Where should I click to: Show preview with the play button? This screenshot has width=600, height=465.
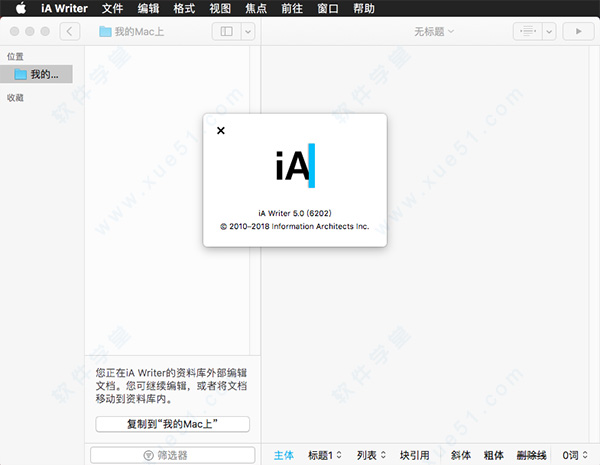pyautogui.click(x=578, y=31)
